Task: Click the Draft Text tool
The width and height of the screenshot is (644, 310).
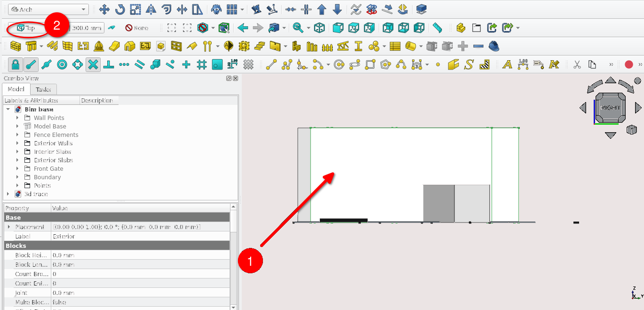Action: (507, 64)
